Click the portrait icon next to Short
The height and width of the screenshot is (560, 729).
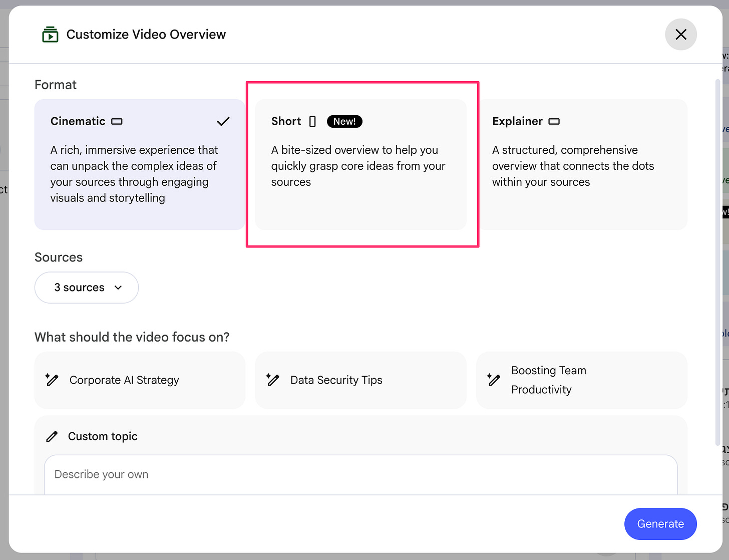[312, 121]
